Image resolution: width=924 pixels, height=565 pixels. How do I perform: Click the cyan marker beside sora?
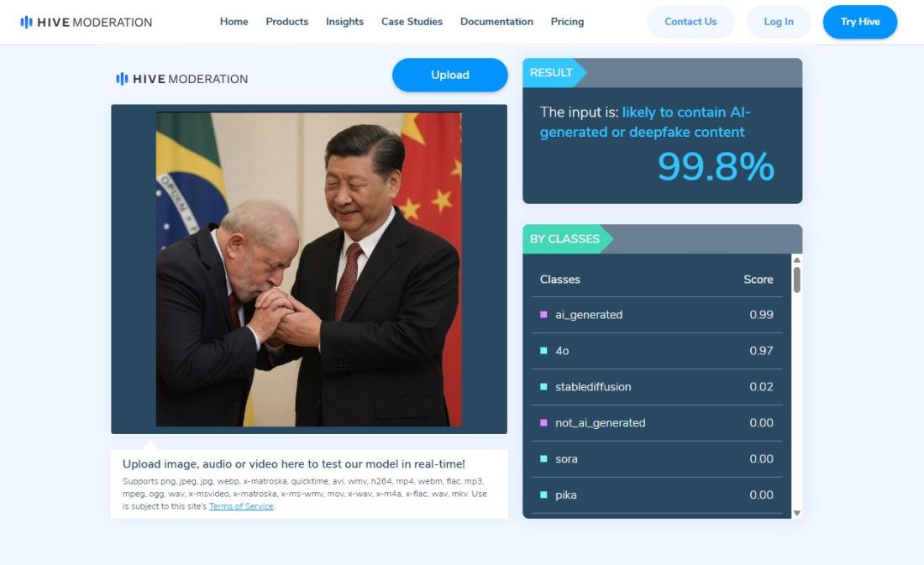pyautogui.click(x=543, y=458)
